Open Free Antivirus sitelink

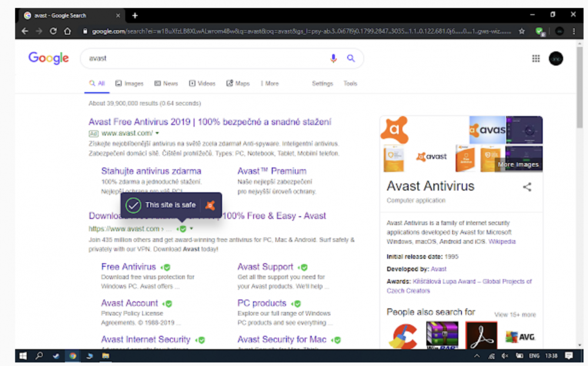point(128,267)
